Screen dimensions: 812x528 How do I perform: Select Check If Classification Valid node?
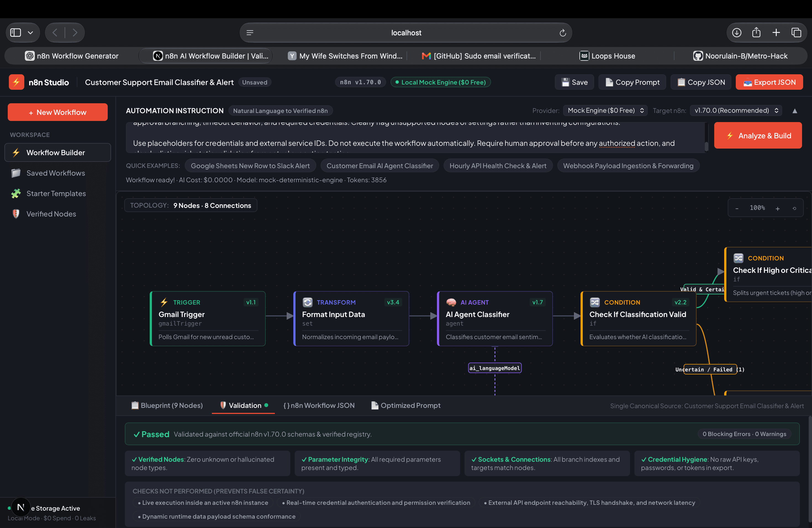coord(639,319)
